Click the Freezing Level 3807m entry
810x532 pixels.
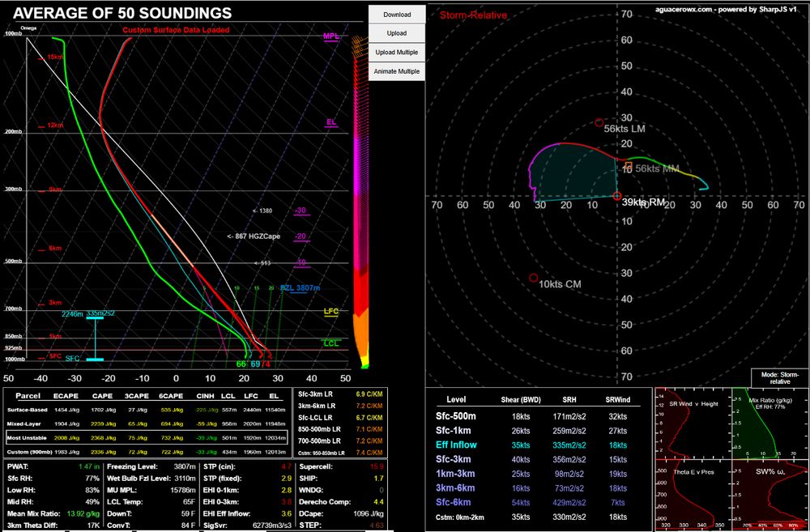(151, 467)
